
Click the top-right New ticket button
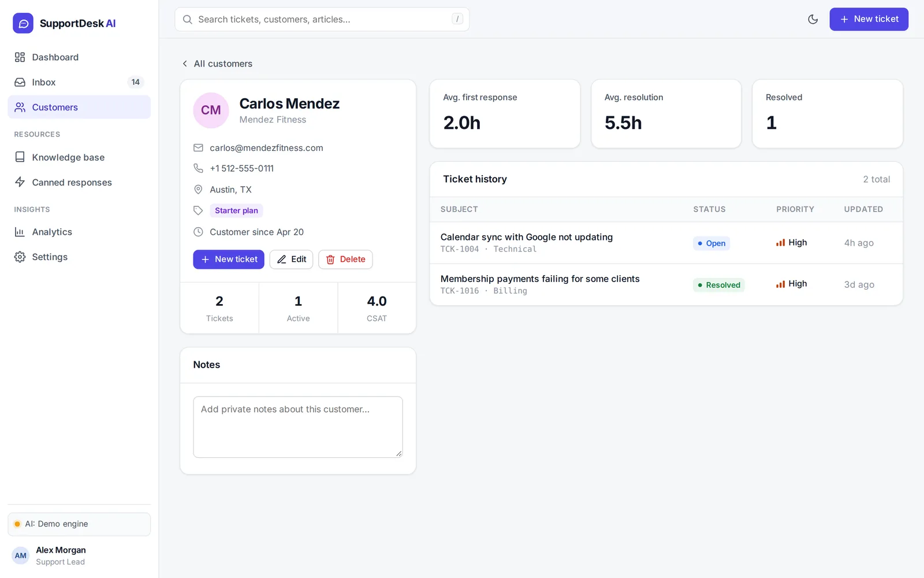(869, 19)
